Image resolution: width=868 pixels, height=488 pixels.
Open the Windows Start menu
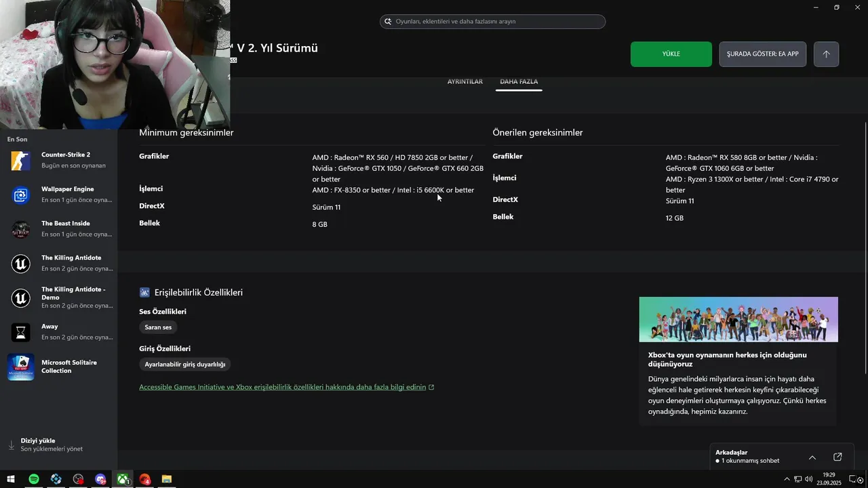[x=11, y=479]
